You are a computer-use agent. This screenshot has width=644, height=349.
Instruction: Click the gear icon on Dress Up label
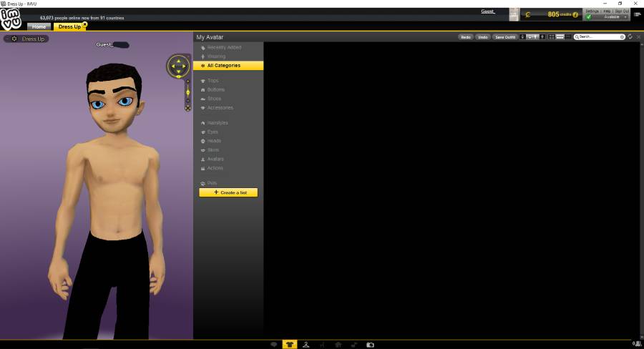pyautogui.click(x=14, y=39)
